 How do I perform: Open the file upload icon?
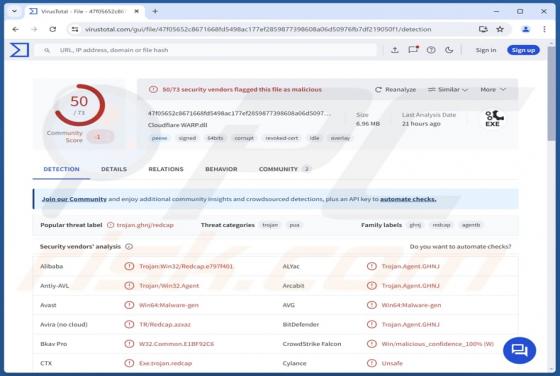pyautogui.click(x=395, y=50)
